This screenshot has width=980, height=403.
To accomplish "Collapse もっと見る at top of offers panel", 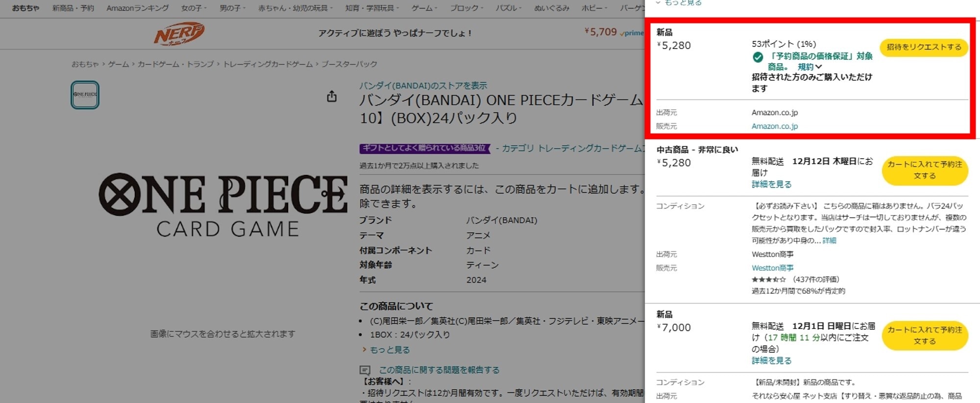I will (679, 3).
